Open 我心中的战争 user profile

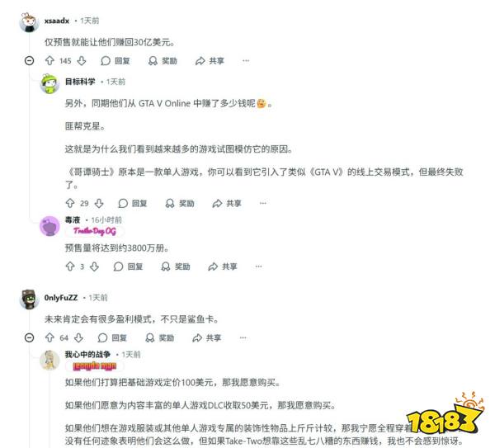coord(87,355)
